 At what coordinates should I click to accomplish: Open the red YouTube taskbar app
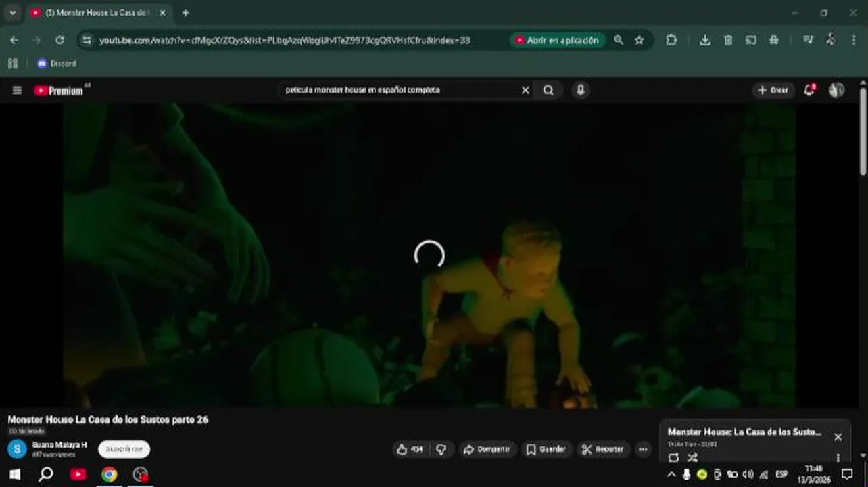coord(78,474)
